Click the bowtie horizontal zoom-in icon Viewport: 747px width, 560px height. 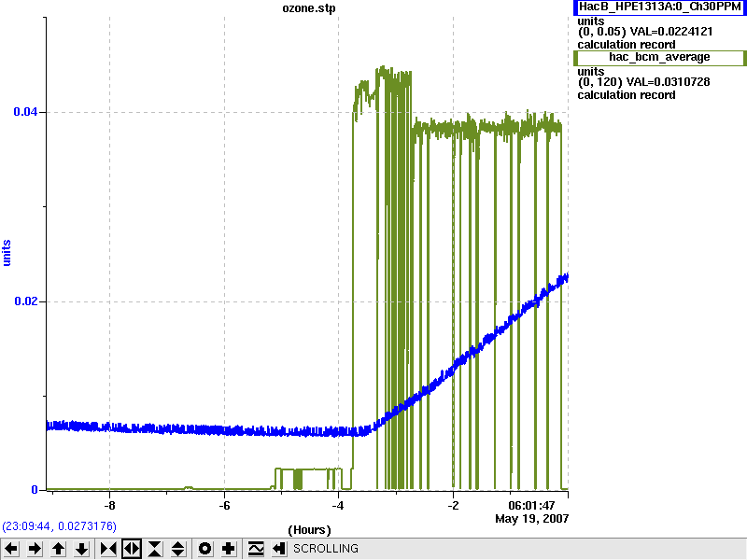pyautogui.click(x=108, y=549)
